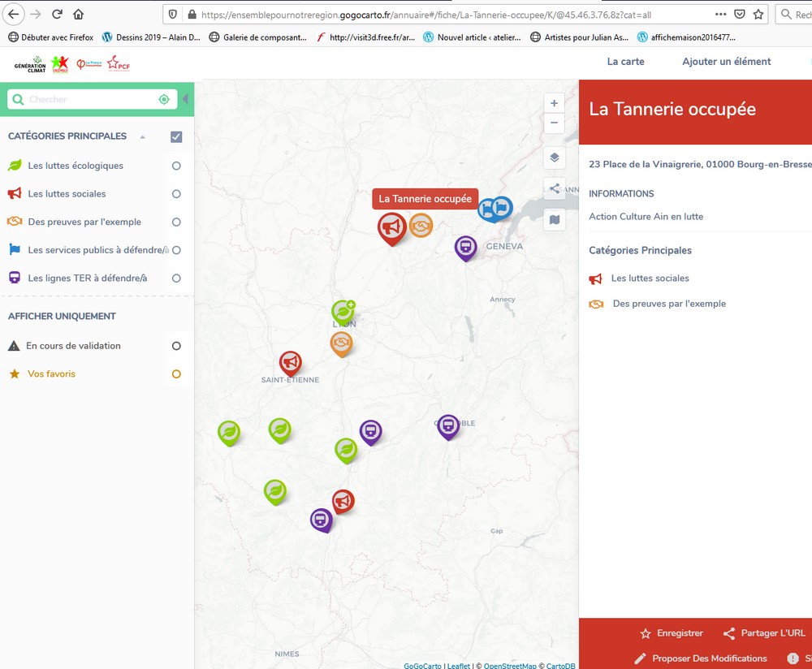Collapse the left sidebar panel arrow
Viewport: 812px width, 669px height.
point(185,99)
